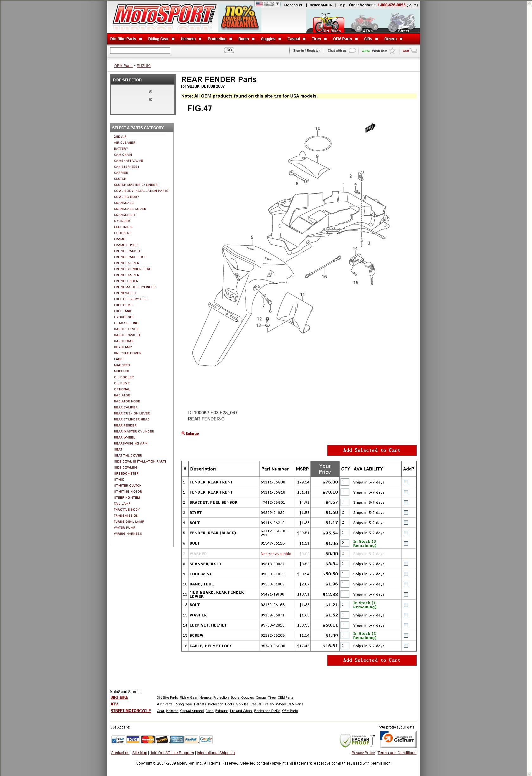Select the Street motorcycle image
This screenshot has width=532, height=776.
(x=402, y=22)
